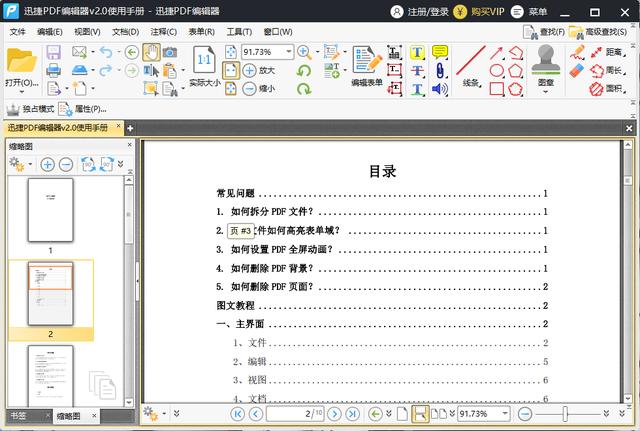Open the 工具(T) menu
Image resolution: width=640 pixels, height=431 pixels.
(x=239, y=32)
